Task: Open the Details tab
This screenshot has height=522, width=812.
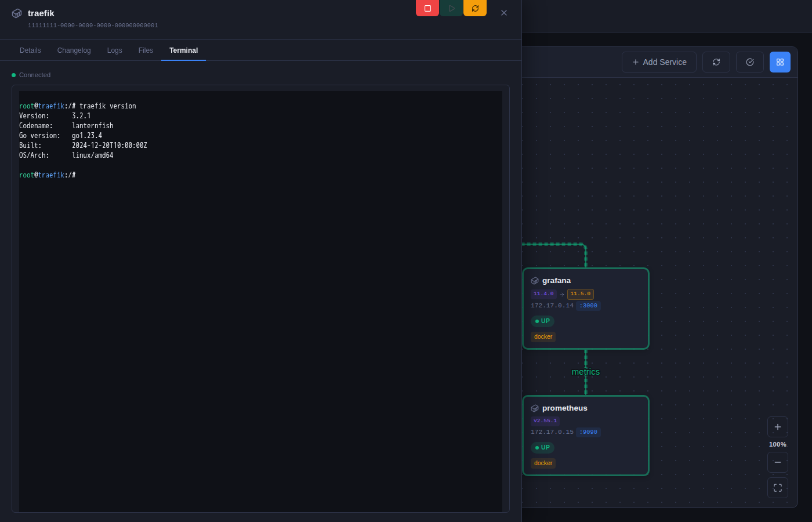Action: (x=30, y=50)
